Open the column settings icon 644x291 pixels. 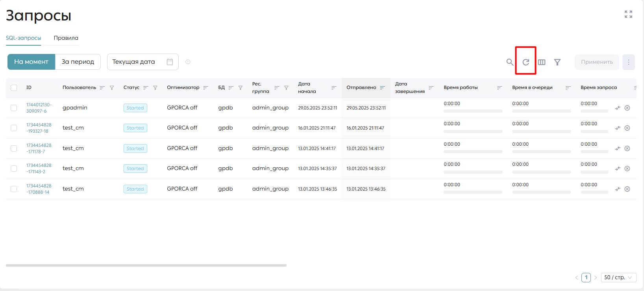point(542,62)
